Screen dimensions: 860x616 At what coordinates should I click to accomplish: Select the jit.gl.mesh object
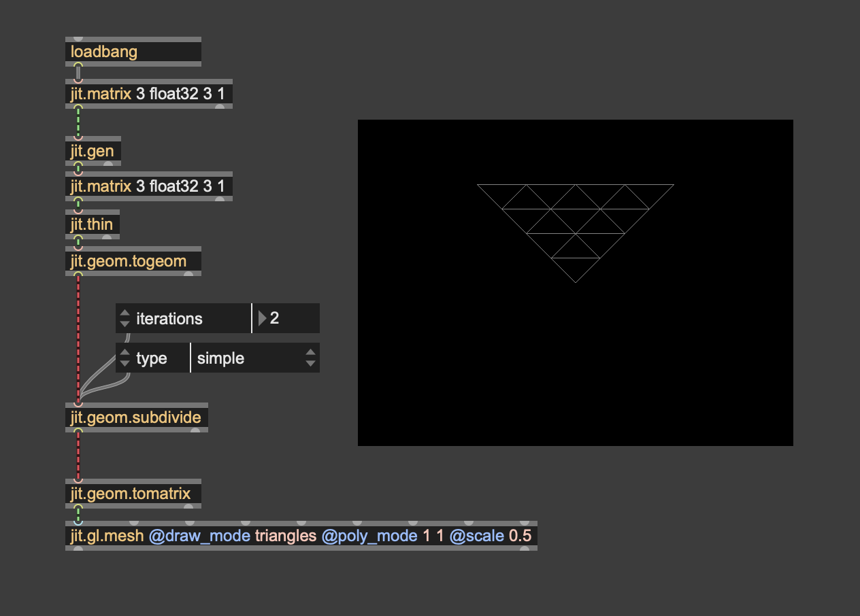point(301,536)
